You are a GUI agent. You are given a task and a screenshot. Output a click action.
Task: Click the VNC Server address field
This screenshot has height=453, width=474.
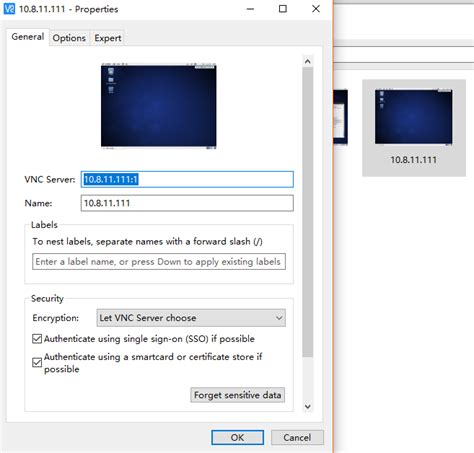click(187, 179)
